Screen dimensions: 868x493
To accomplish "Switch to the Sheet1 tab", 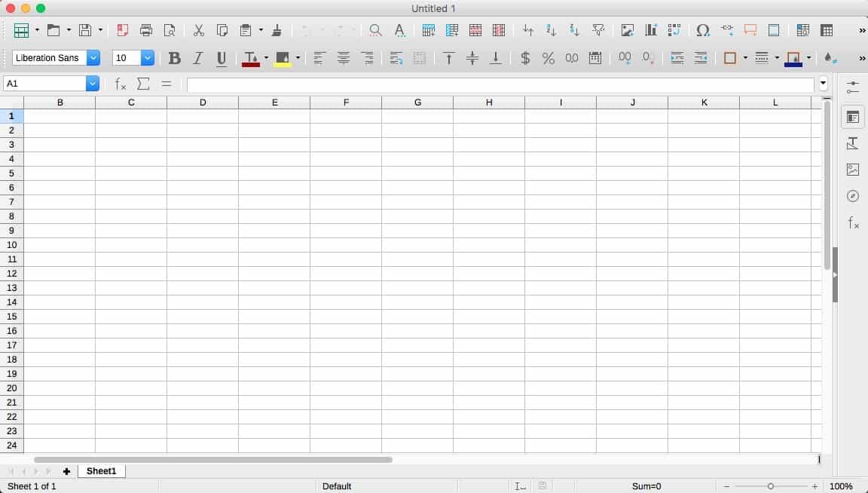I will (101, 470).
